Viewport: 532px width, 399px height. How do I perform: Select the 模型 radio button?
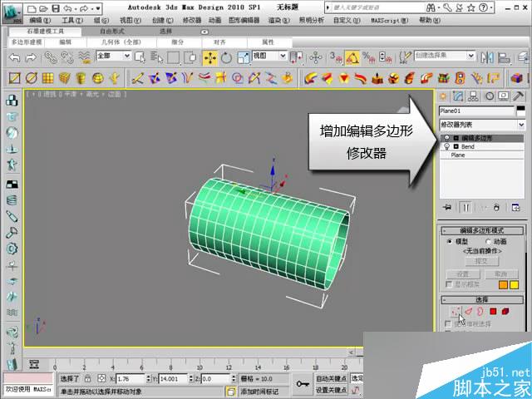(450, 242)
